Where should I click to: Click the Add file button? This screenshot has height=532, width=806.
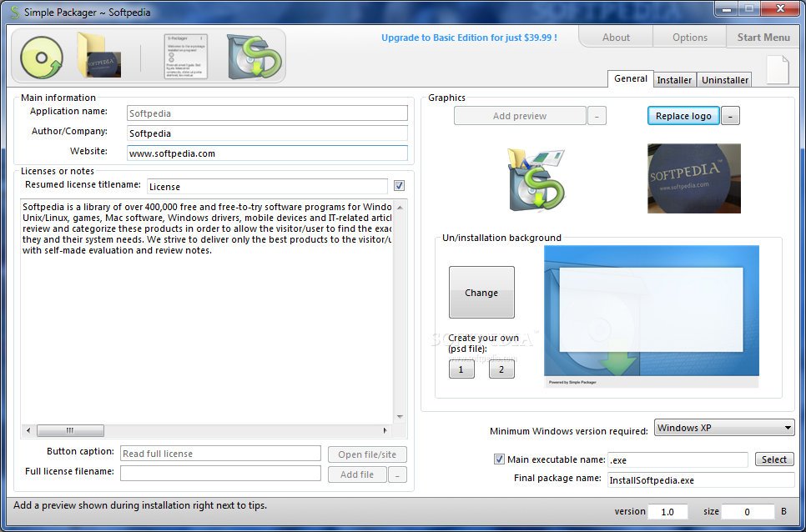(357, 474)
